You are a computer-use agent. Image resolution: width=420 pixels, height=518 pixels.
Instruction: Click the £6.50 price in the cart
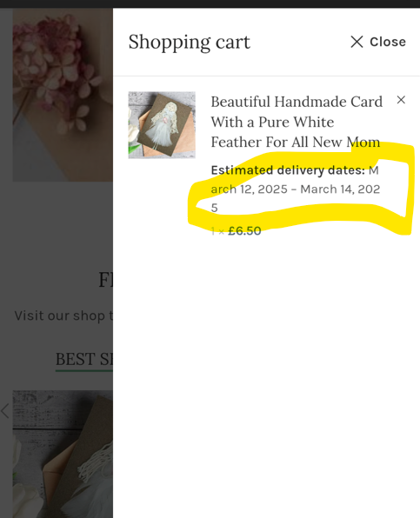(x=244, y=230)
